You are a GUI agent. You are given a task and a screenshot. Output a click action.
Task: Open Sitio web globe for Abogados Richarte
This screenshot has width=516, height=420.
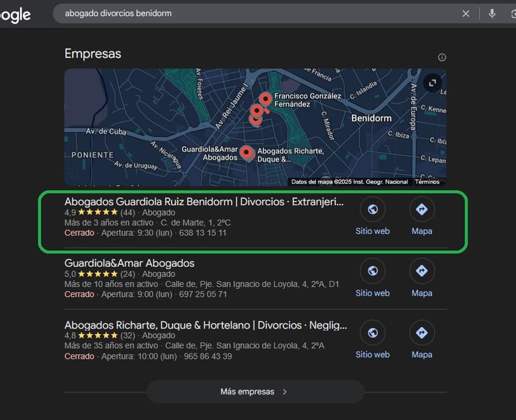(372, 333)
